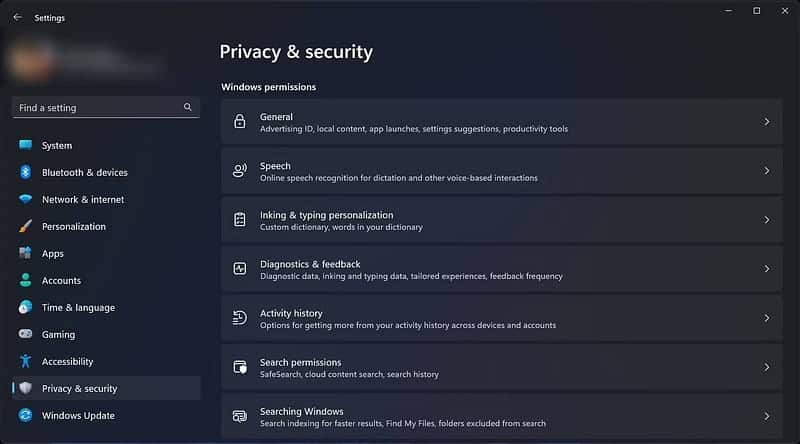Click the Windows Update sync icon
The image size is (800, 444).
click(25, 415)
